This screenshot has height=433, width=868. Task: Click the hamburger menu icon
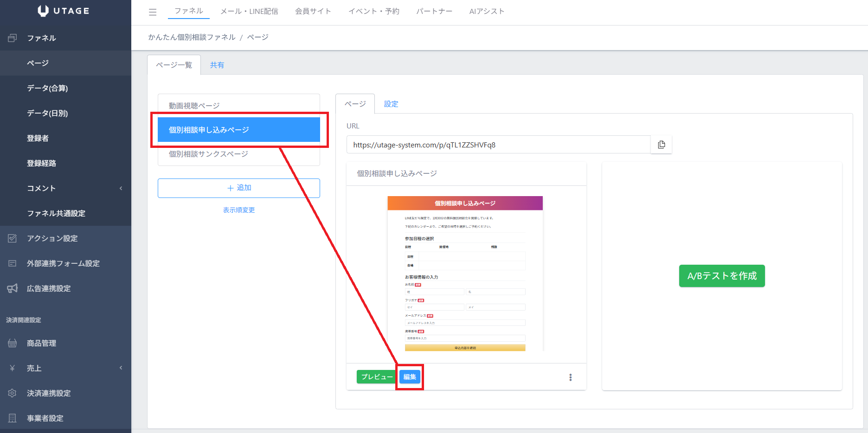click(x=153, y=12)
